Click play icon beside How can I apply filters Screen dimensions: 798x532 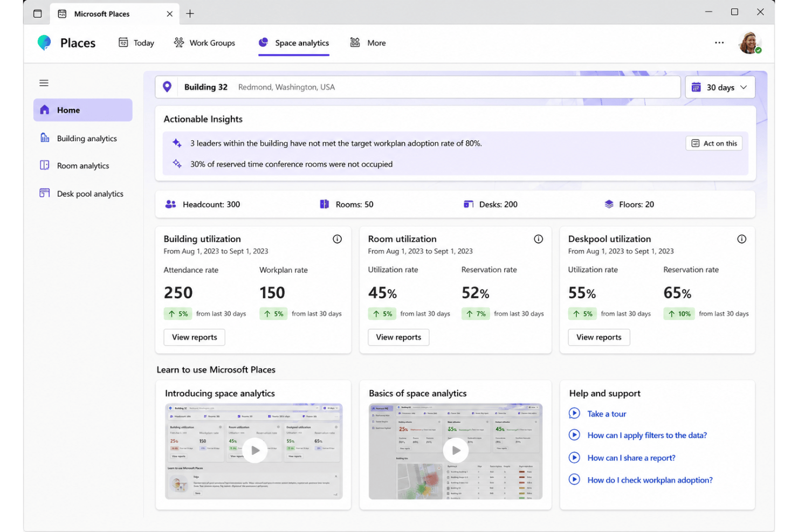[574, 435]
